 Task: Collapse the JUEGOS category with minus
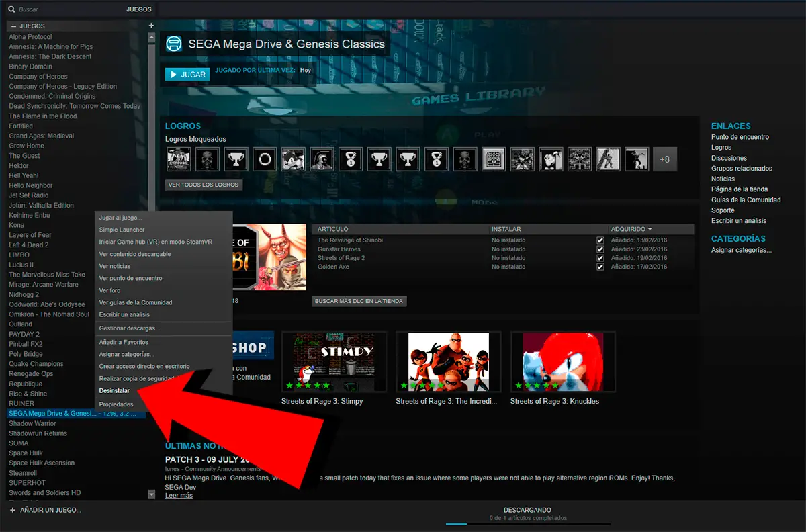coord(13,26)
